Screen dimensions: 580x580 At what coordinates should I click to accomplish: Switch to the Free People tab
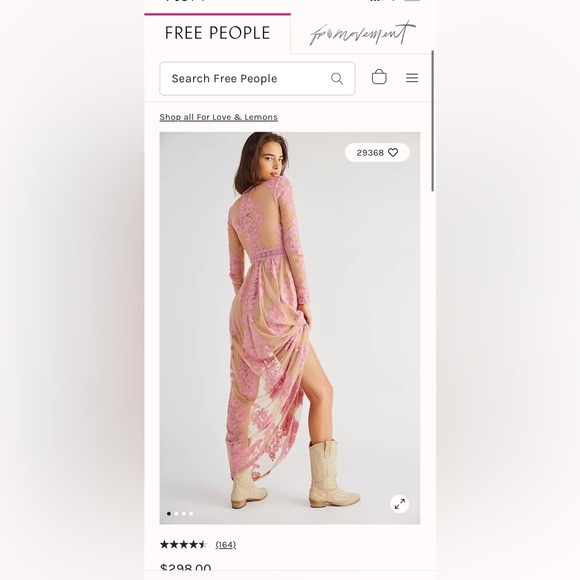point(218,33)
